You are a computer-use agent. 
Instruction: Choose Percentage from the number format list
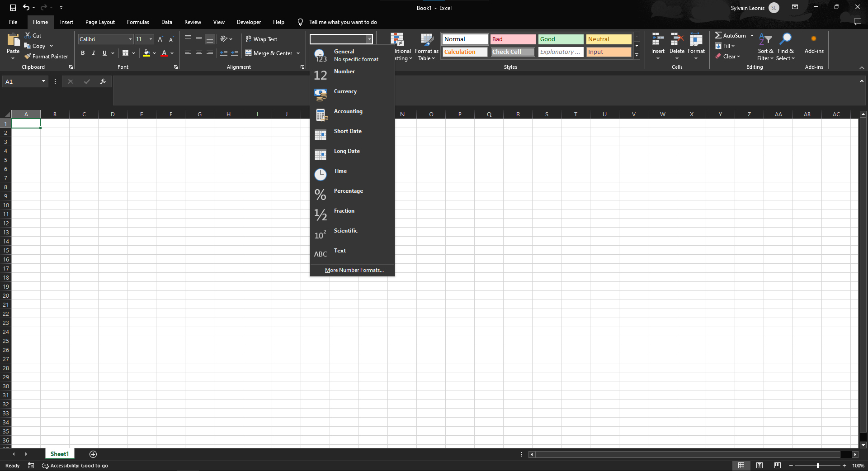pos(352,195)
